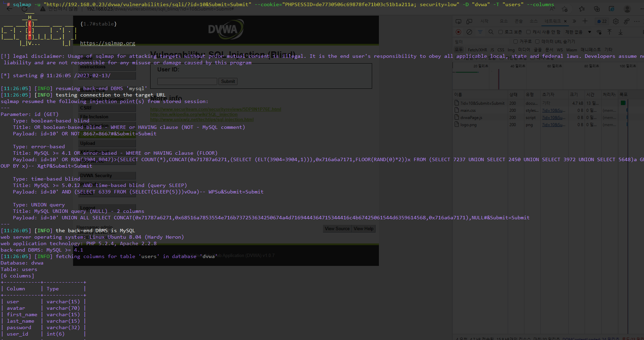
Task: Filter requests by CSS type
Action: pyautogui.click(x=501, y=50)
